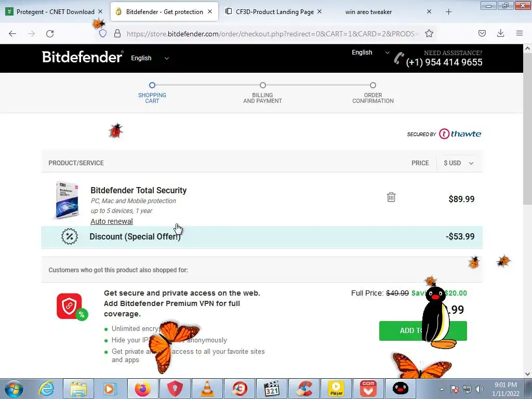Open GOM player from the taskbar

tap(368, 389)
